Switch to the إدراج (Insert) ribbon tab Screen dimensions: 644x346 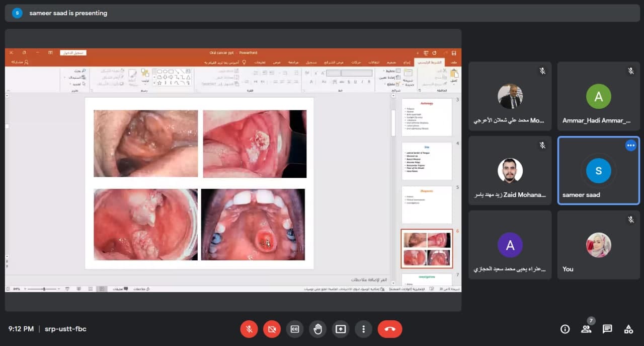point(407,62)
